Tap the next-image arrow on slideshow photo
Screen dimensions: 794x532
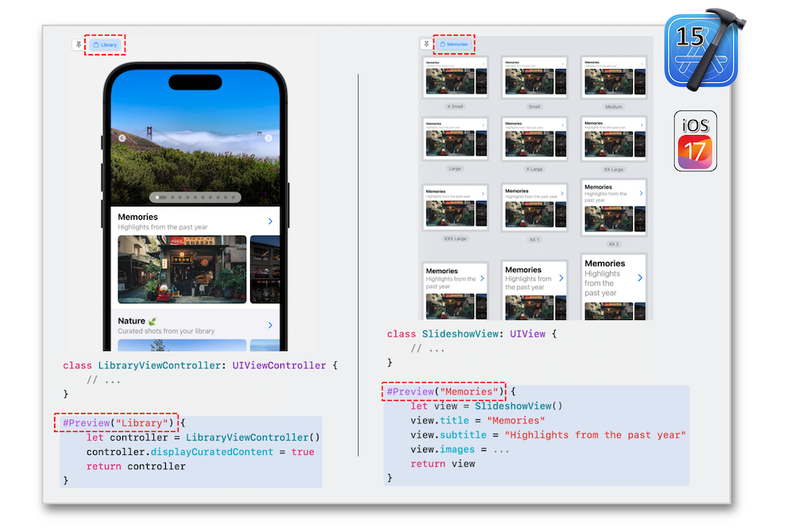(268, 137)
